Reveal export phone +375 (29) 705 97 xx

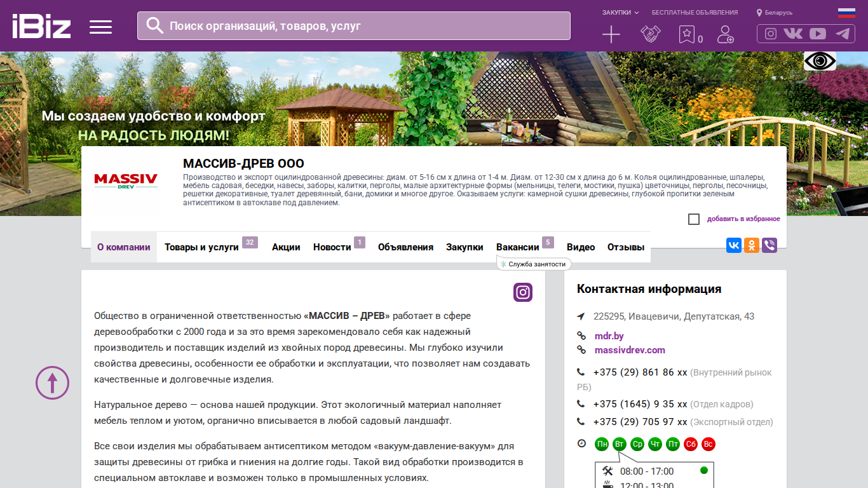tap(640, 422)
